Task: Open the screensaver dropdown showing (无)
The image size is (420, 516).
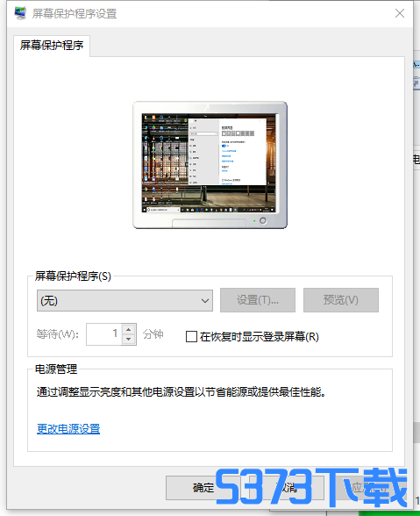Action: click(x=125, y=300)
